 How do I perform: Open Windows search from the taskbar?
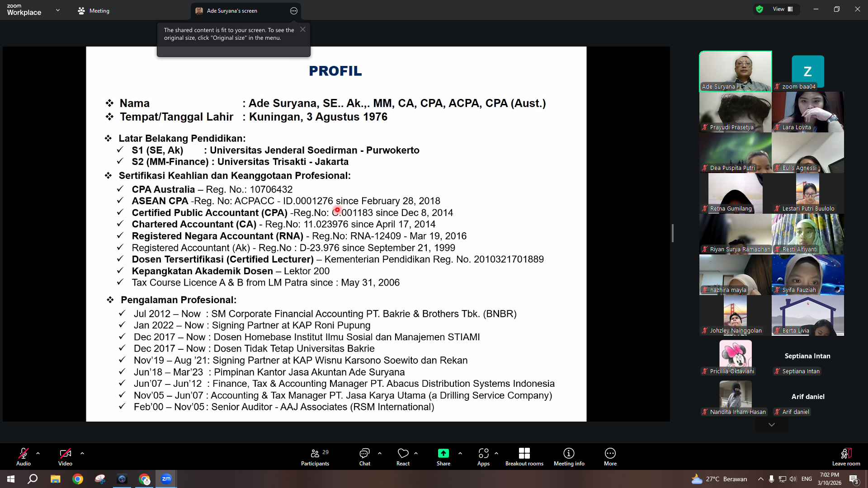[x=33, y=479]
